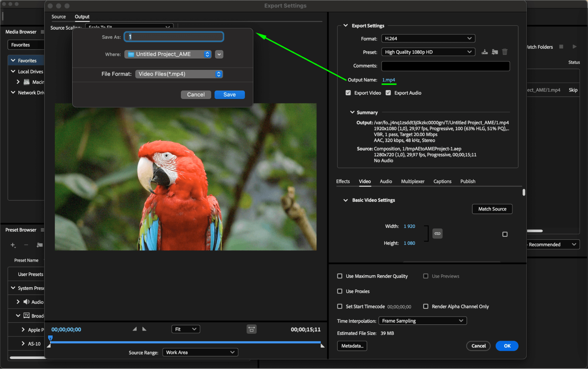Enable Render Alpha Channel Only
Viewport: 588px width, 369px height.
[426, 306]
